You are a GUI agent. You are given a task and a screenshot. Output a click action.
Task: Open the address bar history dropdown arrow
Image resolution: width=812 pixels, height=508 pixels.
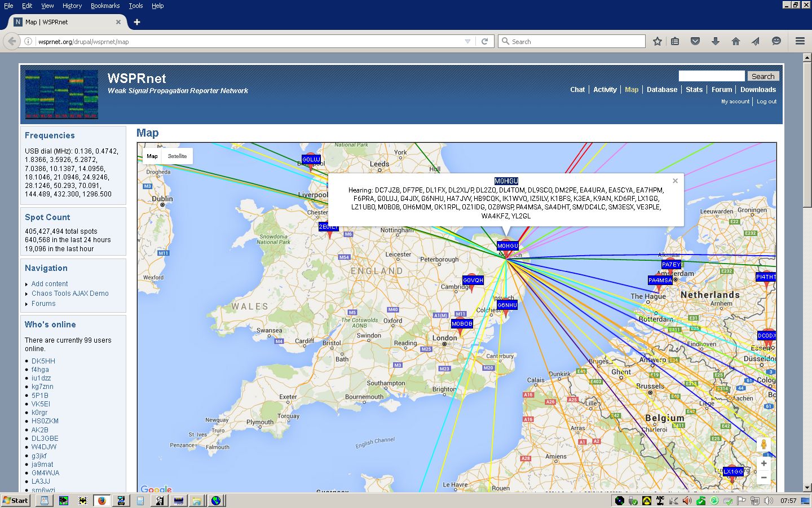467,41
